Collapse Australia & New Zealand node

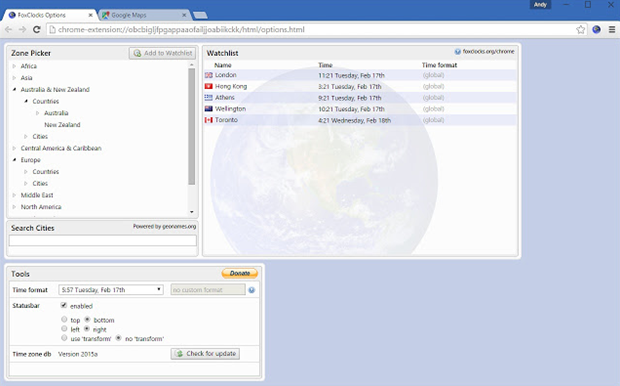point(14,89)
